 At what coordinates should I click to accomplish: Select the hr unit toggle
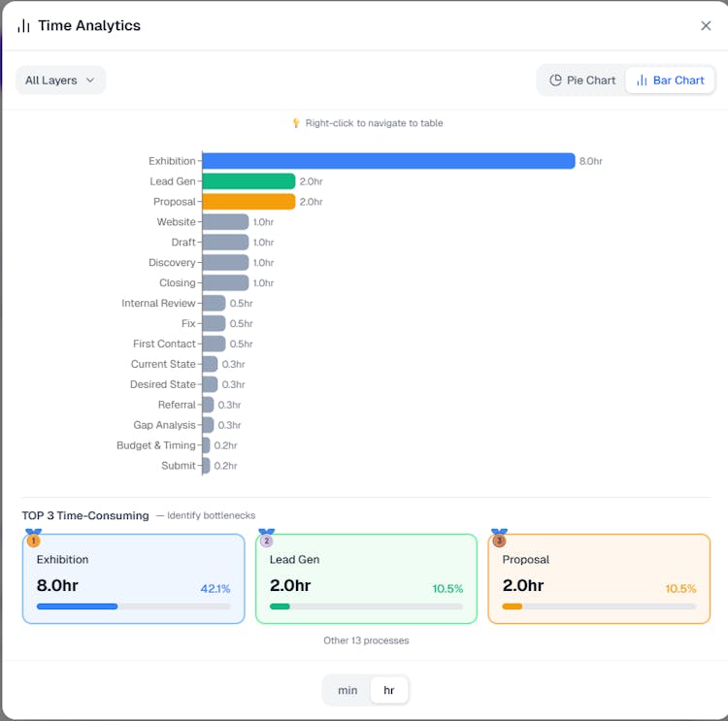coord(389,690)
